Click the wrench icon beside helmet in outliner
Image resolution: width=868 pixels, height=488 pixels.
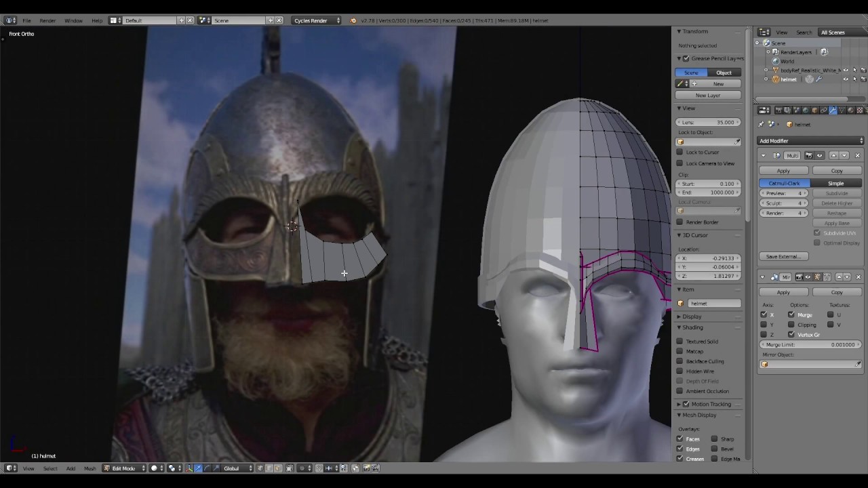point(818,79)
